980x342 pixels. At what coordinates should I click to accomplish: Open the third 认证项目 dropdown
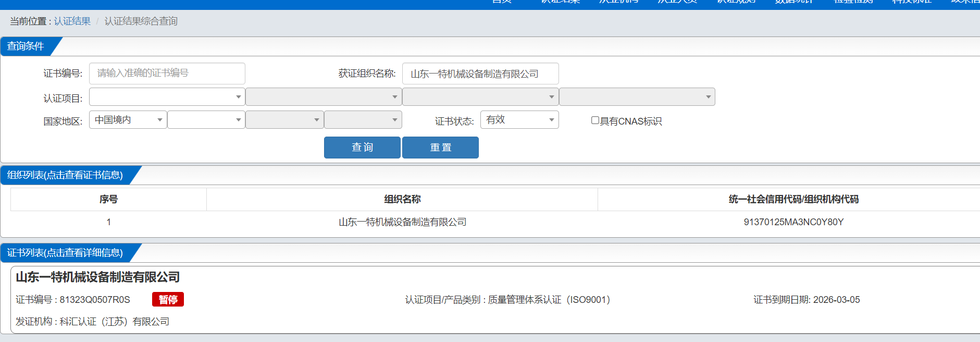[480, 97]
